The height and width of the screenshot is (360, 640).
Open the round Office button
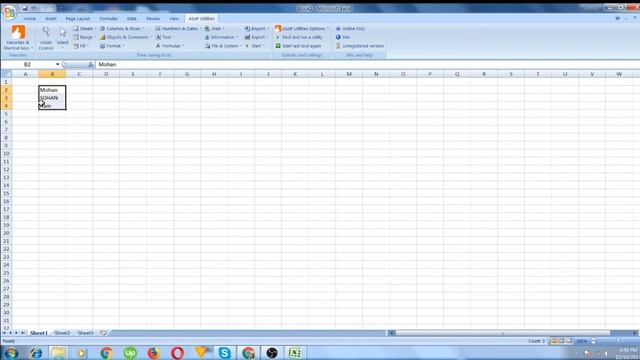[9, 12]
